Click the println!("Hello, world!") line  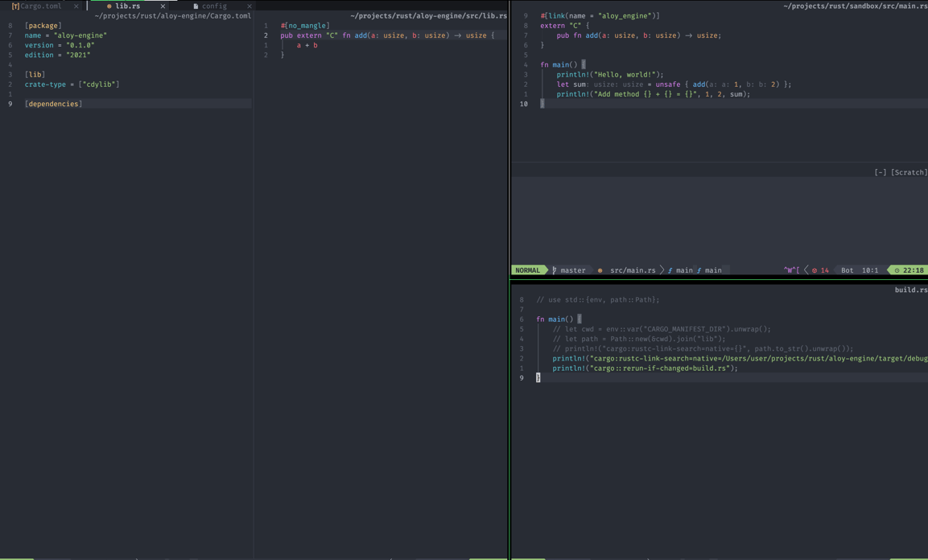coord(609,75)
